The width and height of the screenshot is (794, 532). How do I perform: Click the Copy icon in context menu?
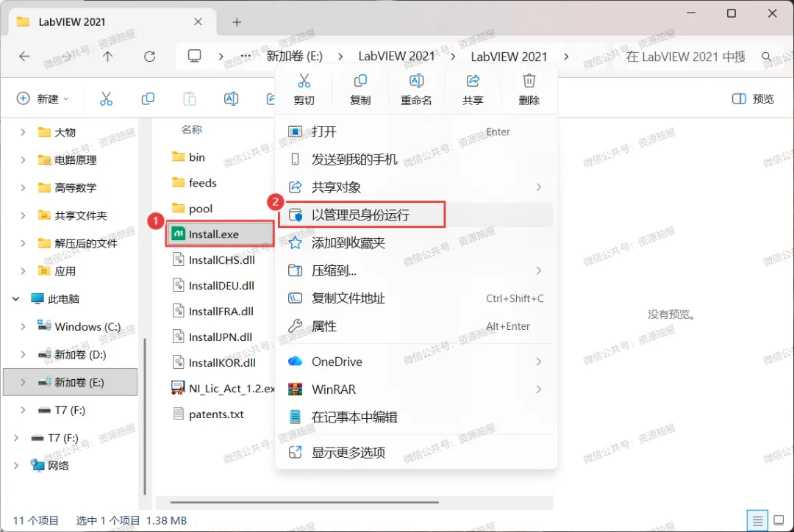[360, 81]
